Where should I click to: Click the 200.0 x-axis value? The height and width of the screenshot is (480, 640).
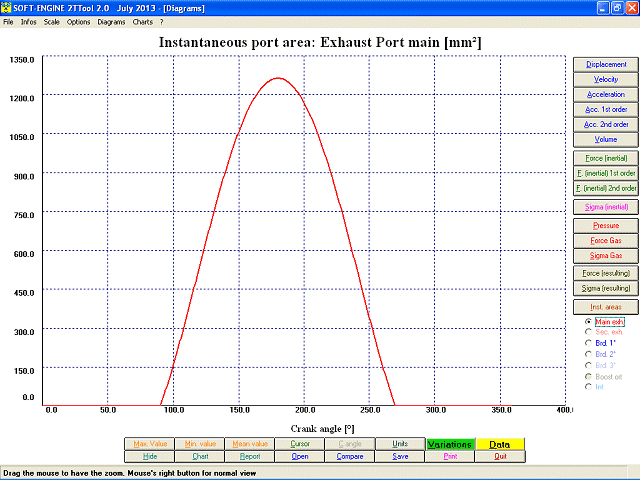point(305,410)
